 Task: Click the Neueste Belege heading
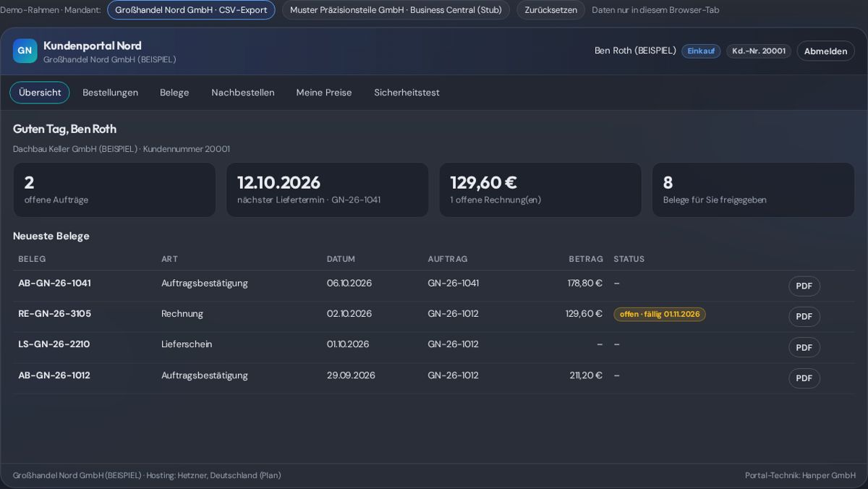[x=51, y=236]
